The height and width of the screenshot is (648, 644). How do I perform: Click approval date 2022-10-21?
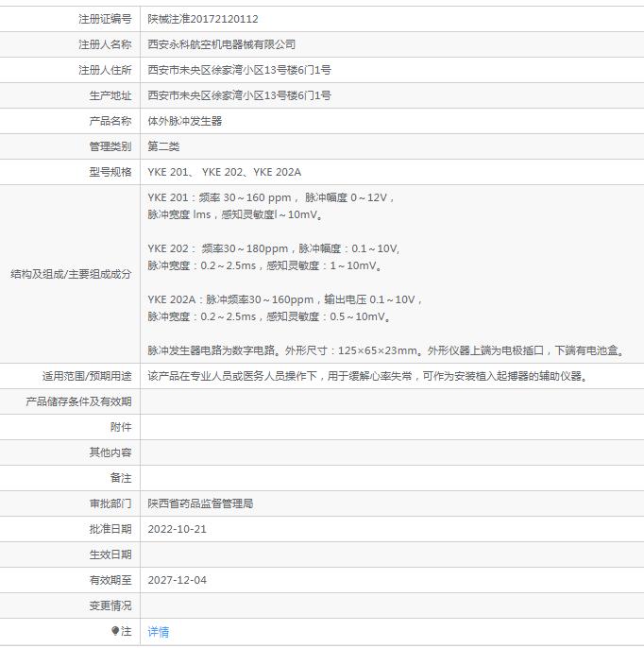177,529
